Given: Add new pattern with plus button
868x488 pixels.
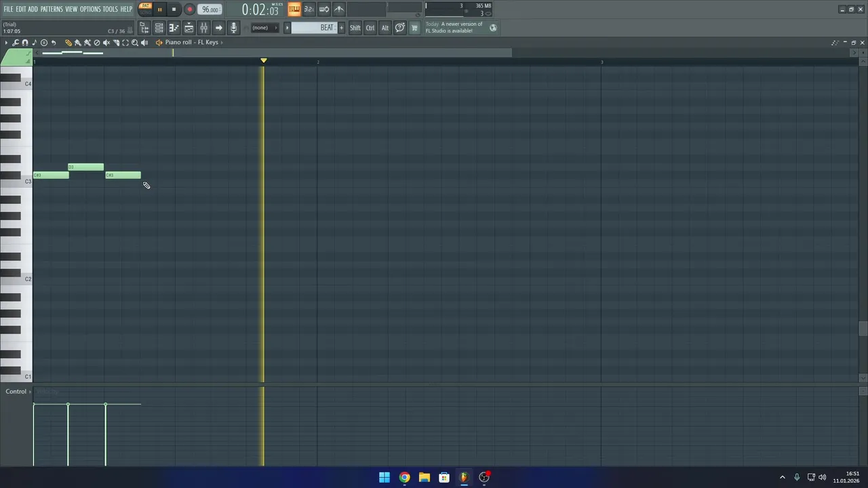Looking at the screenshot, I should tap(341, 28).
